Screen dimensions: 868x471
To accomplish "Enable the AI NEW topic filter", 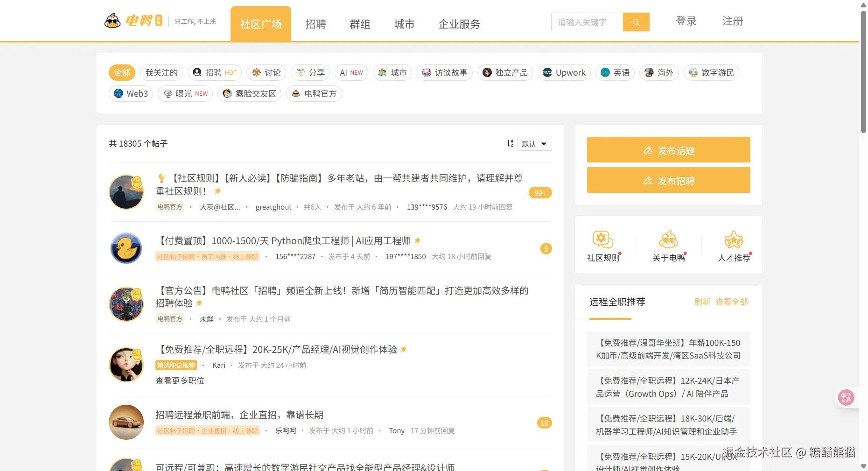I will point(351,72).
